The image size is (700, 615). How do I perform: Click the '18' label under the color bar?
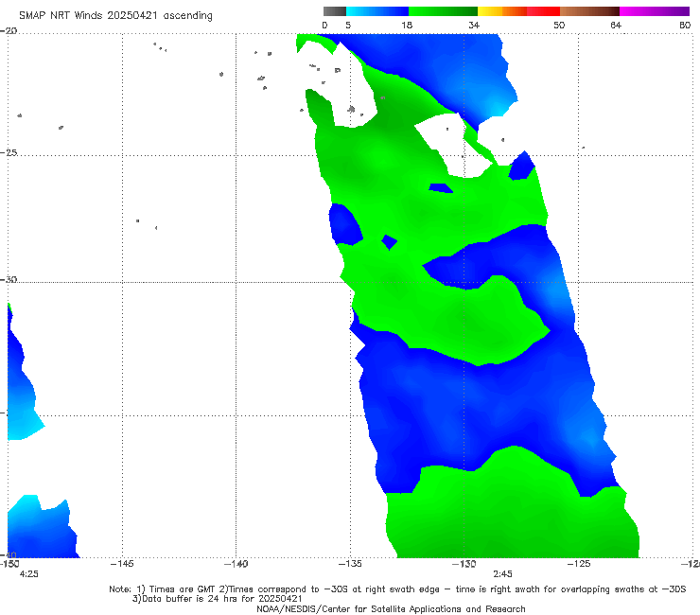[x=407, y=26]
